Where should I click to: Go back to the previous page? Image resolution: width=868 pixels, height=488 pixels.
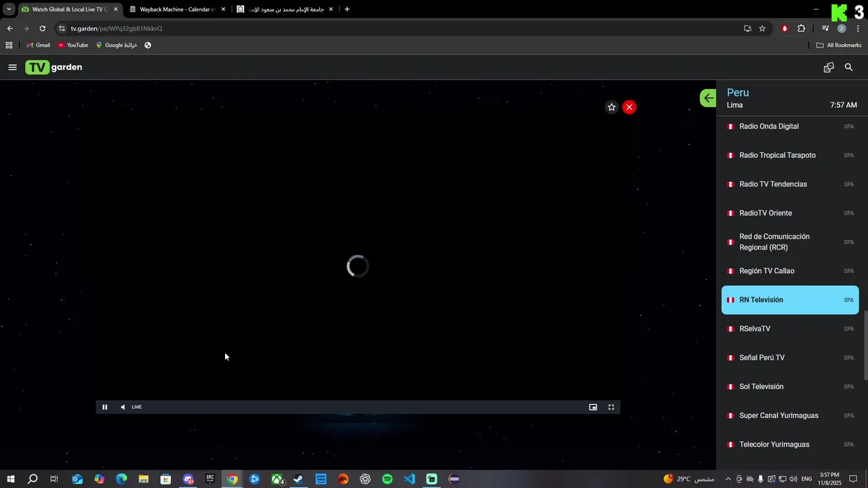click(x=9, y=28)
